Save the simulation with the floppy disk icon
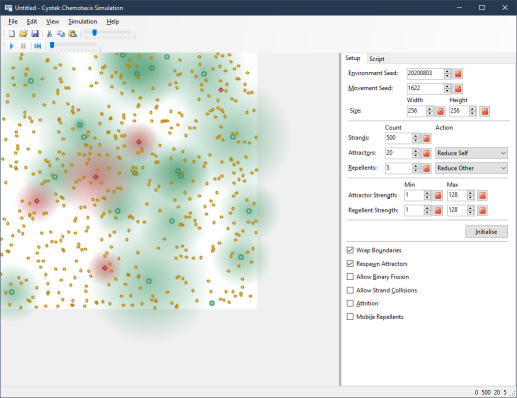Screen dimensions: 517x398 pyautogui.click(x=35, y=34)
